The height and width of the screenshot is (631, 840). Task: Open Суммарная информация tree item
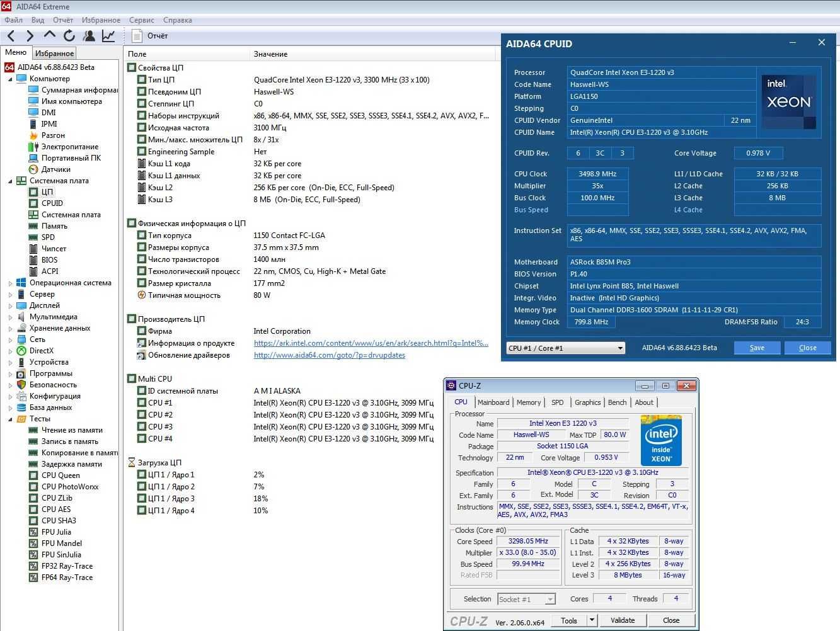click(79, 90)
